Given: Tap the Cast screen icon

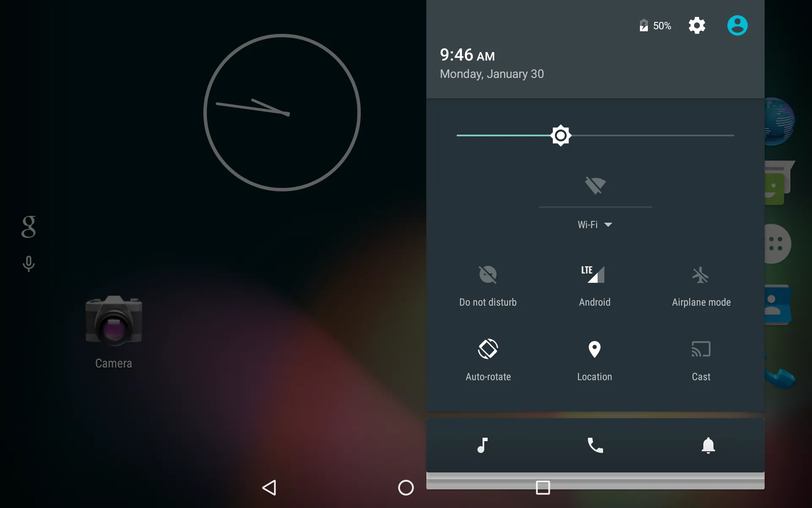Looking at the screenshot, I should point(701,349).
